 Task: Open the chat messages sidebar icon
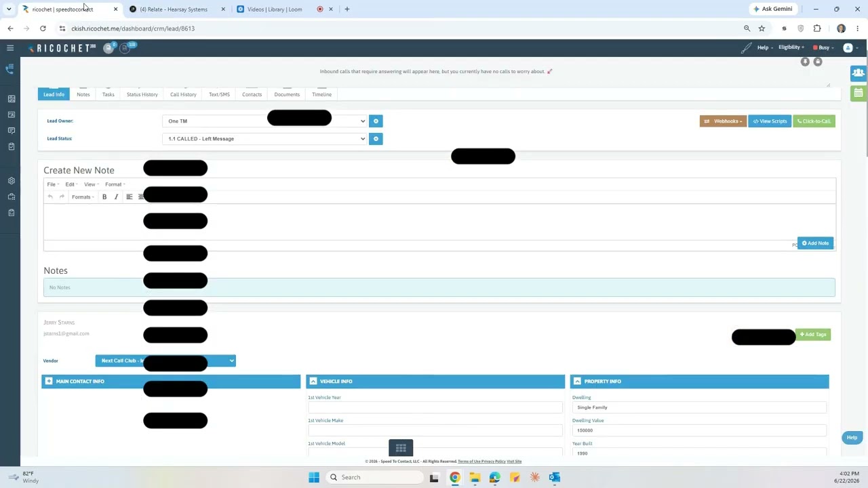12,130
